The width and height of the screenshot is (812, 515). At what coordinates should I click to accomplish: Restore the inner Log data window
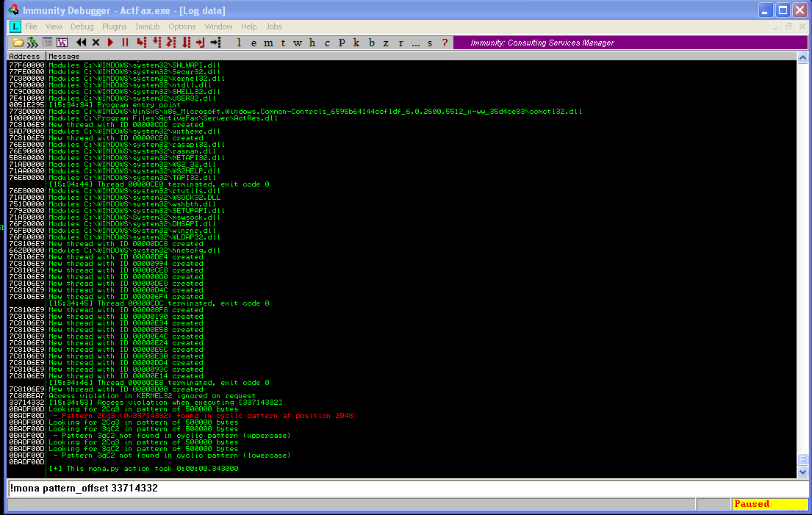[788, 26]
